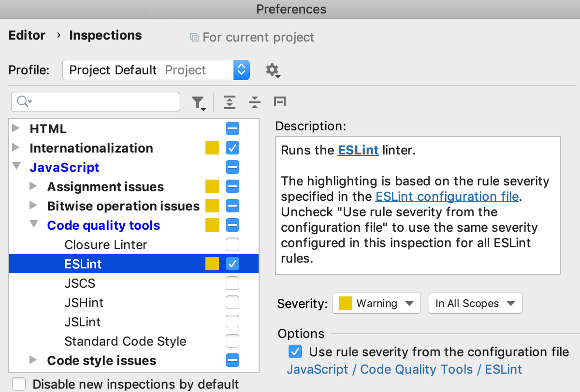Click the profile selector stepper arrows
Viewport: 580px width, 392px height.
coord(242,70)
